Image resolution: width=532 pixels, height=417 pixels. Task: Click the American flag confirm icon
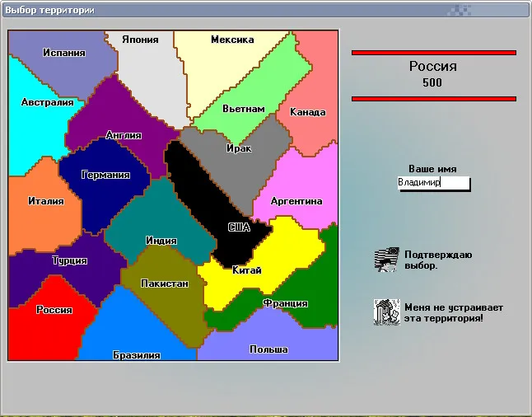click(387, 260)
